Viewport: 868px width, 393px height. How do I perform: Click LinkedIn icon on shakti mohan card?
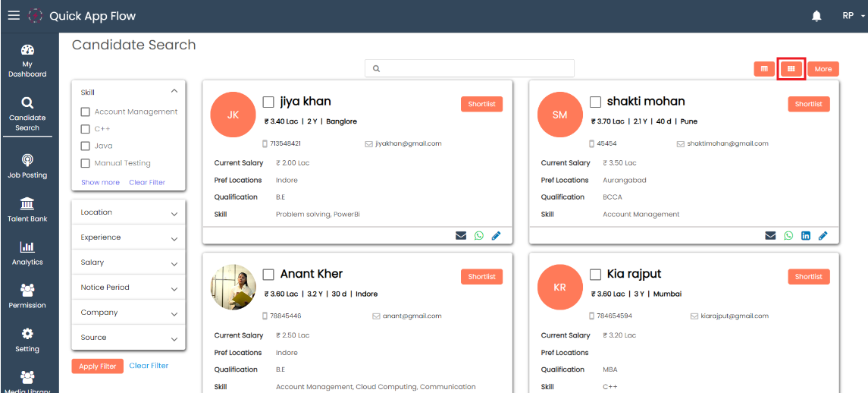806,236
